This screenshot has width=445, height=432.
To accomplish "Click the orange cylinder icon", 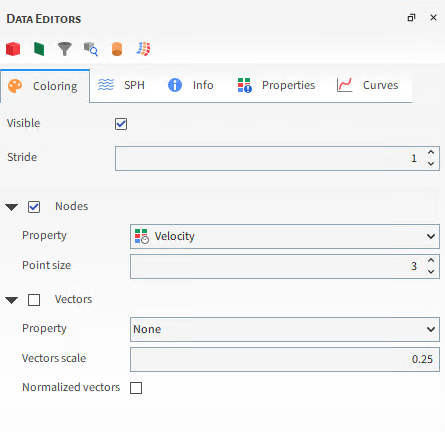I will 117,49.
